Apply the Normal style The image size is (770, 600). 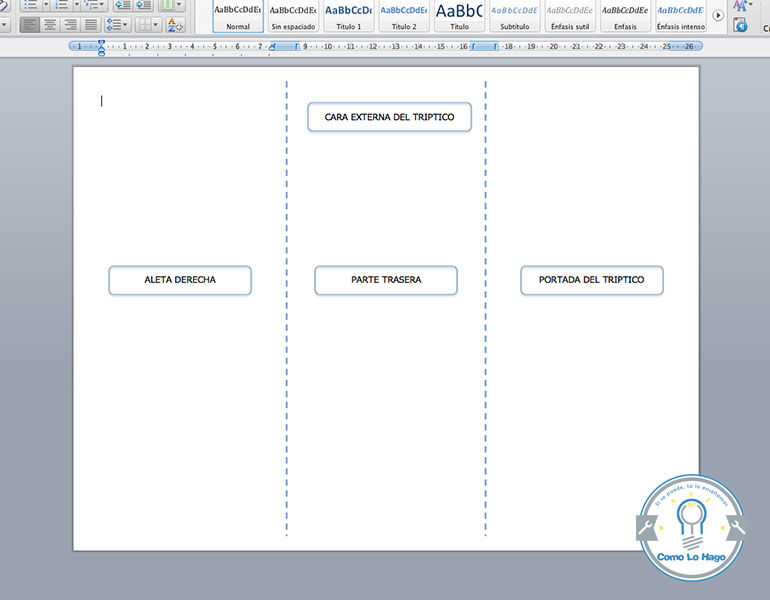coord(238,16)
